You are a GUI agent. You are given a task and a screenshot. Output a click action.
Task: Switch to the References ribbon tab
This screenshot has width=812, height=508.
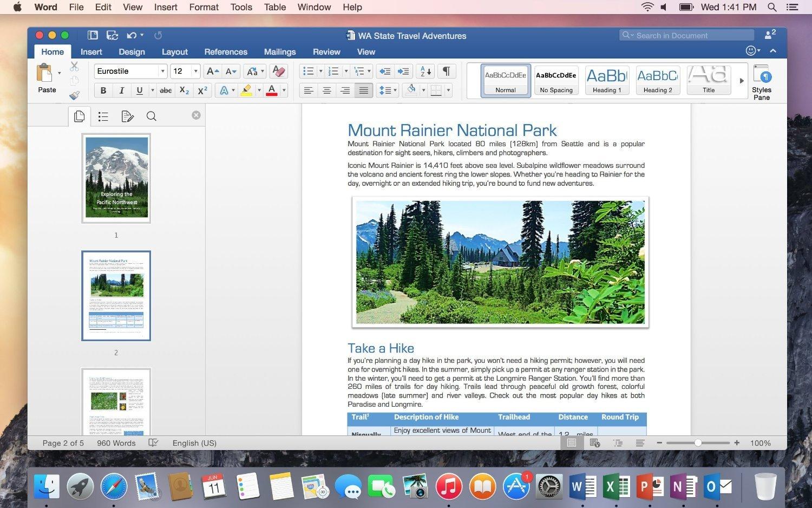pyautogui.click(x=226, y=51)
